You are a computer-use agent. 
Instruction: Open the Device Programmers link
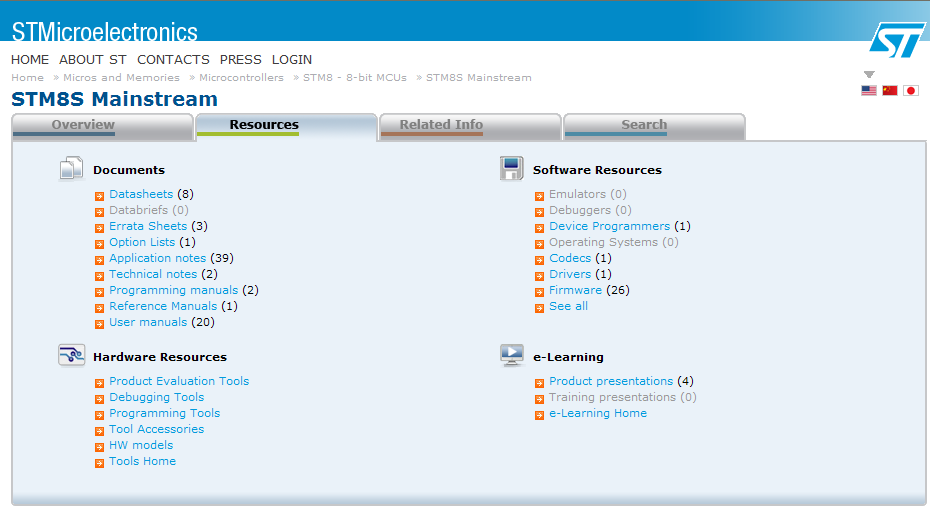[610, 226]
